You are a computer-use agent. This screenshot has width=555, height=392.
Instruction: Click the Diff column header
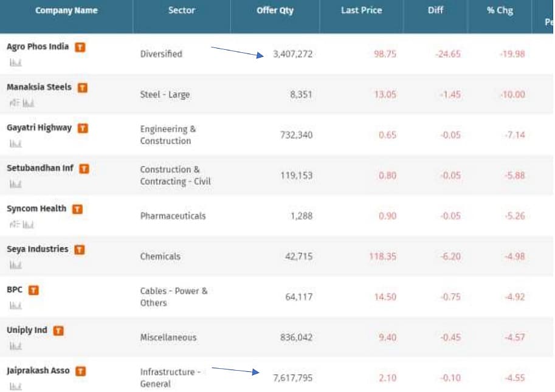coord(435,11)
